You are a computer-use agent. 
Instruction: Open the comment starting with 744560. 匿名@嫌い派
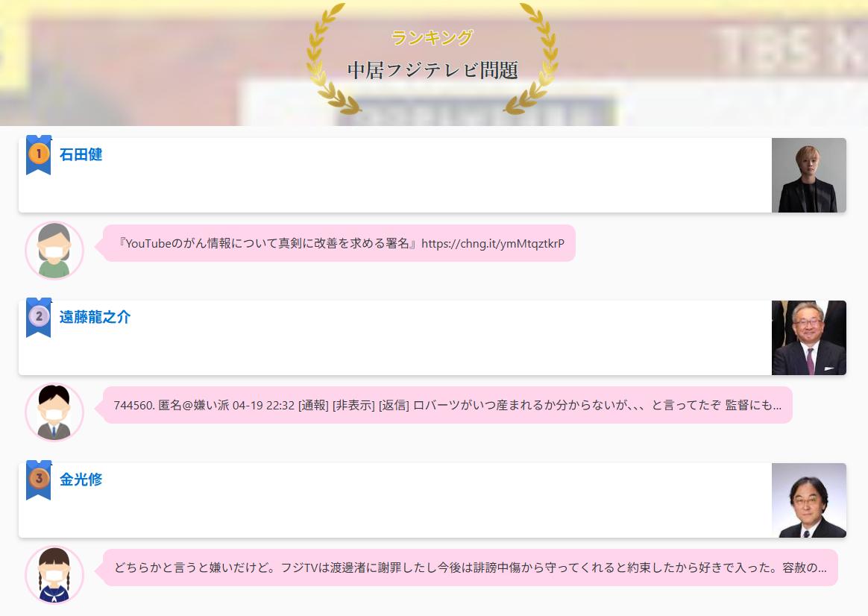[x=447, y=406]
